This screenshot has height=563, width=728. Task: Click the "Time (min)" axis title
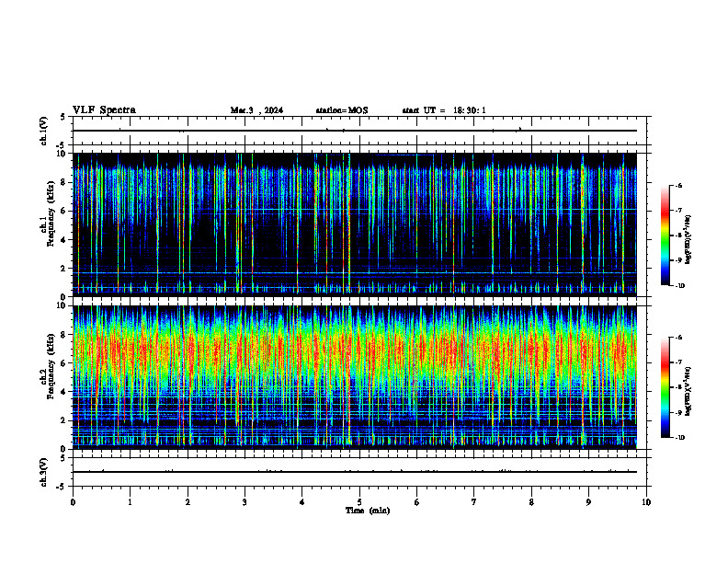click(368, 511)
